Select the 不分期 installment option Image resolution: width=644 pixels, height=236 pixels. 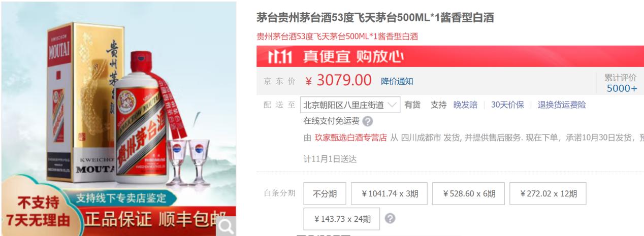[325, 193]
